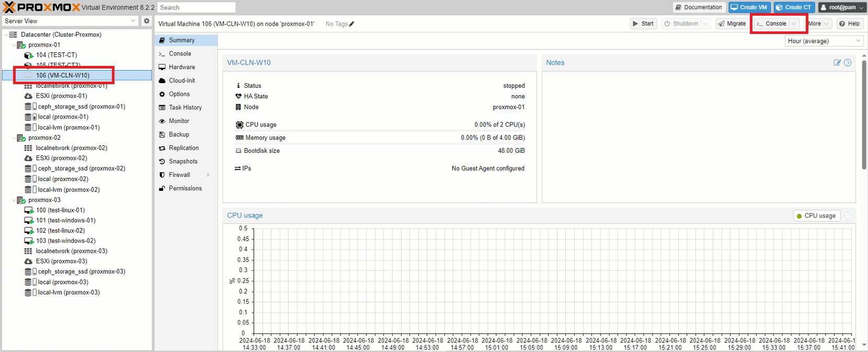Click the Datacenter server icon in the tree

point(13,35)
